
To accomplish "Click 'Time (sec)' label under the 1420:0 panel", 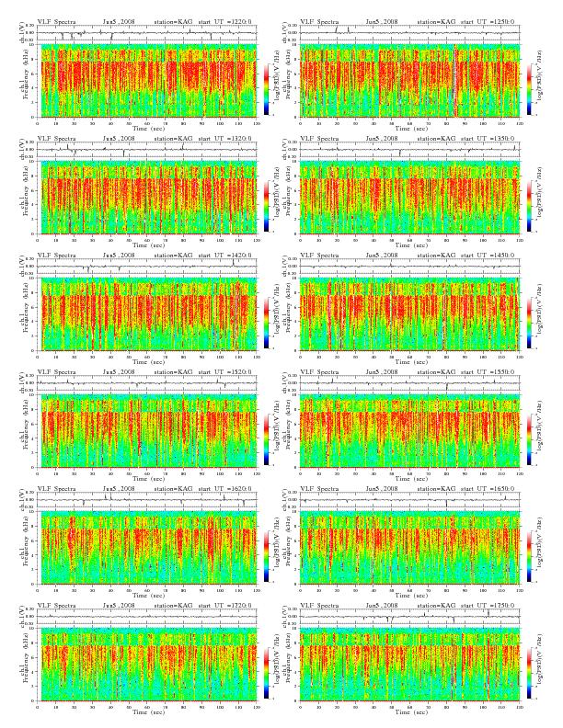I will pyautogui.click(x=149, y=361).
